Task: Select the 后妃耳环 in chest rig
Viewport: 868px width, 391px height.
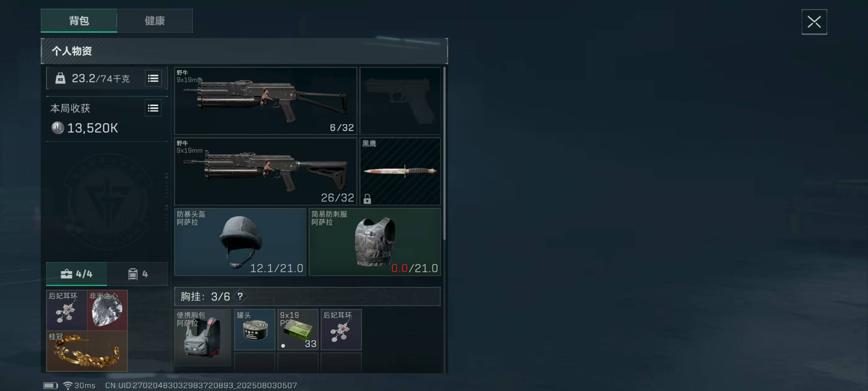Action: point(341,330)
